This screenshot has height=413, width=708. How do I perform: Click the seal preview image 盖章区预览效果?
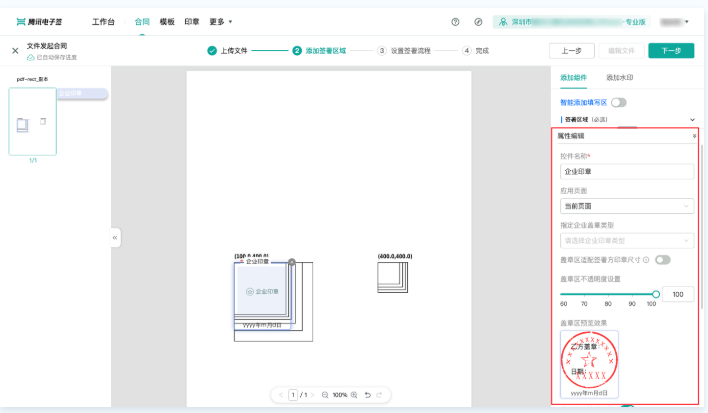pos(589,364)
